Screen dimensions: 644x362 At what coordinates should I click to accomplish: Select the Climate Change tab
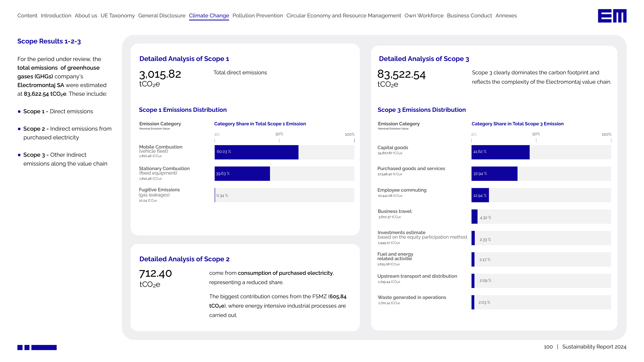[x=209, y=16]
